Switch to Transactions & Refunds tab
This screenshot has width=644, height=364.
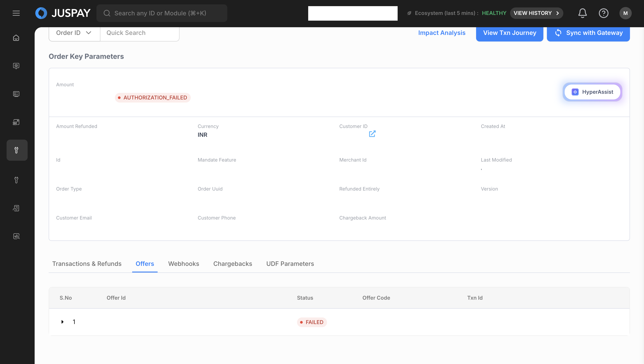click(x=87, y=264)
